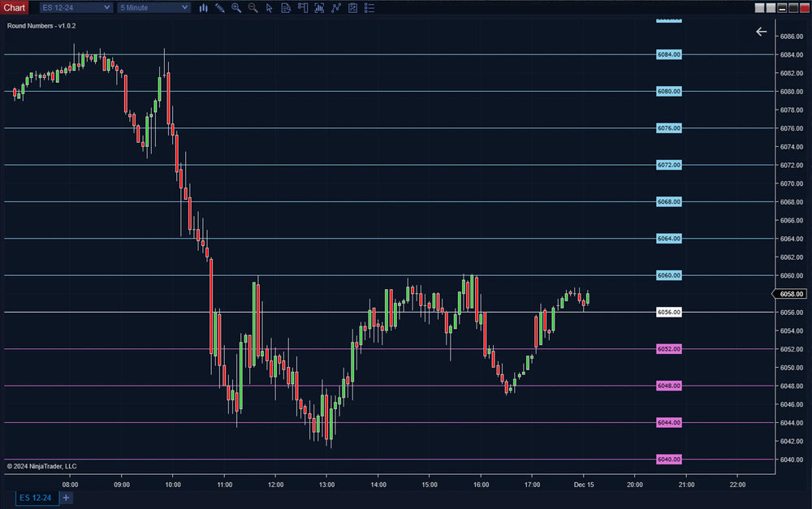Open the Indicators icon
This screenshot has height=509, width=812.
pyautogui.click(x=319, y=7)
